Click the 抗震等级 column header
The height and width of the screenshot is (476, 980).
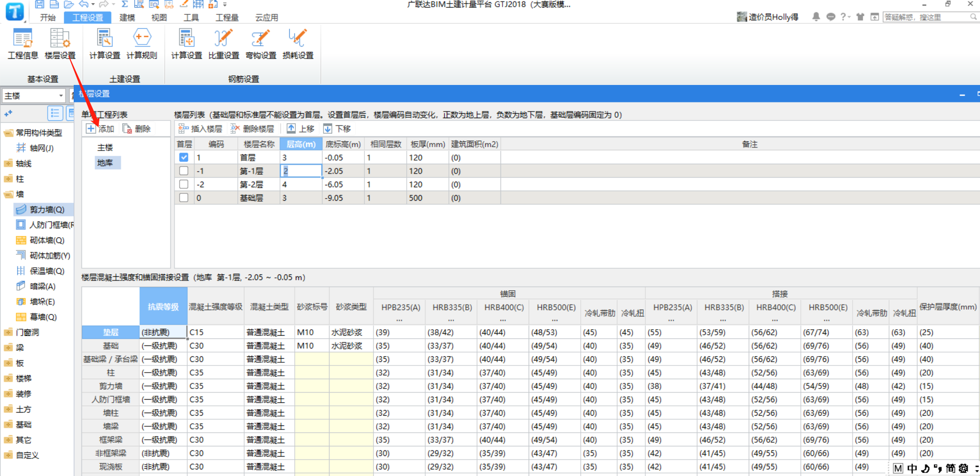[x=163, y=306]
